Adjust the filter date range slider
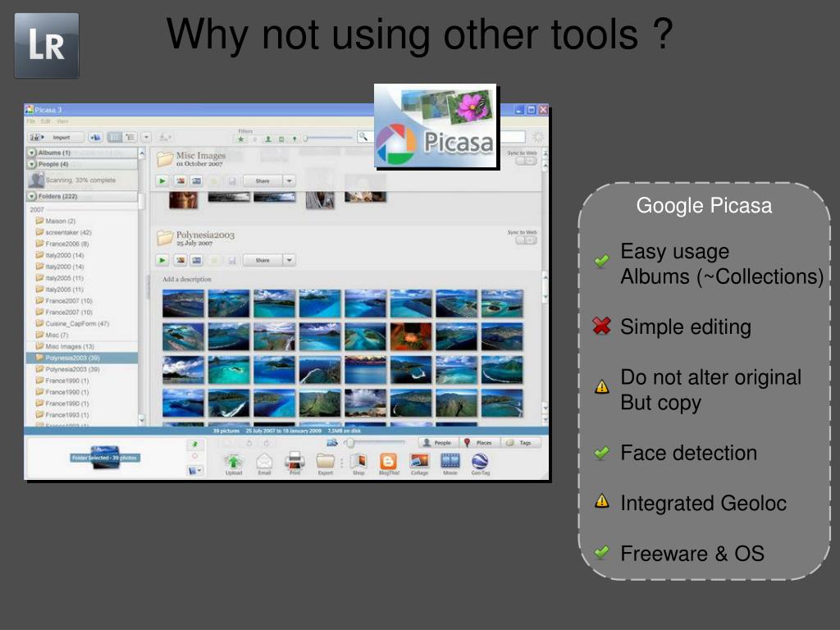This screenshot has height=630, width=840. 328,139
